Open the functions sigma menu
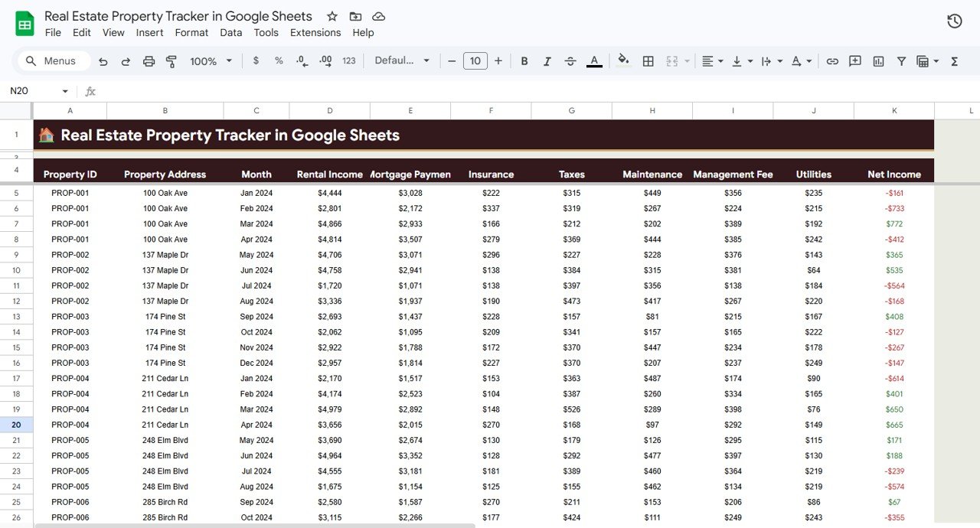This screenshot has width=980, height=528. coord(955,61)
